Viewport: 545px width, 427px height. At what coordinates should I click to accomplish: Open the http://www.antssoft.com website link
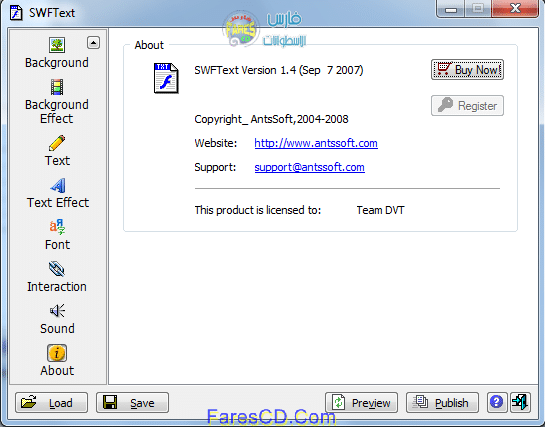(316, 143)
